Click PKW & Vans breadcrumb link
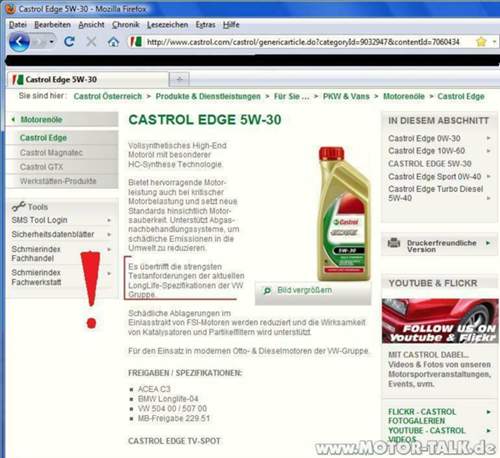This screenshot has height=458, width=500. click(346, 96)
